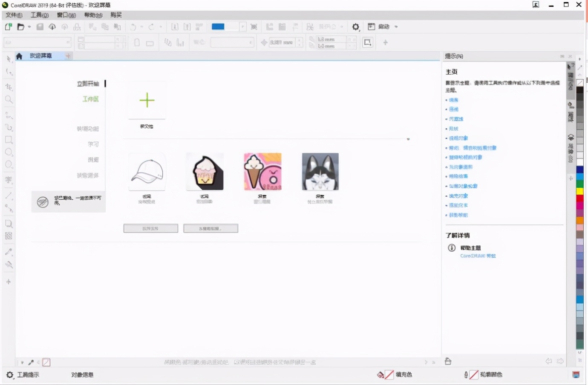This screenshot has height=385, width=588.
Task: Click the New Document toolbar icon
Action: pyautogui.click(x=9, y=27)
